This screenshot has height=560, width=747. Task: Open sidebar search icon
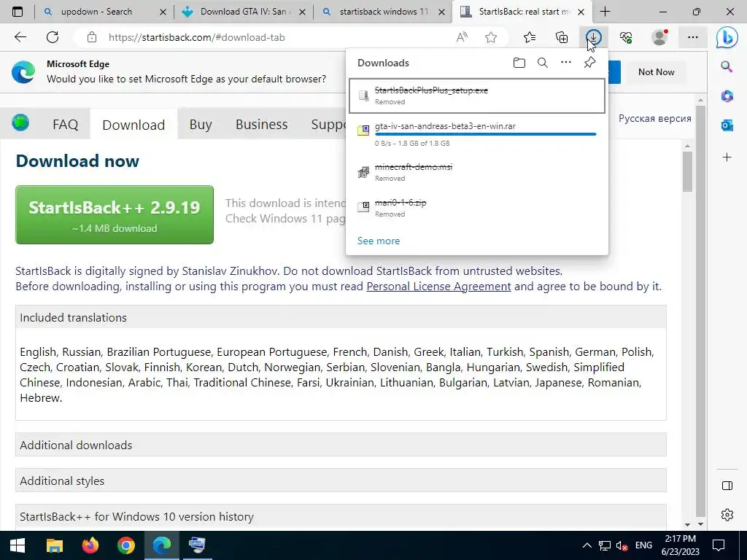pyautogui.click(x=727, y=66)
